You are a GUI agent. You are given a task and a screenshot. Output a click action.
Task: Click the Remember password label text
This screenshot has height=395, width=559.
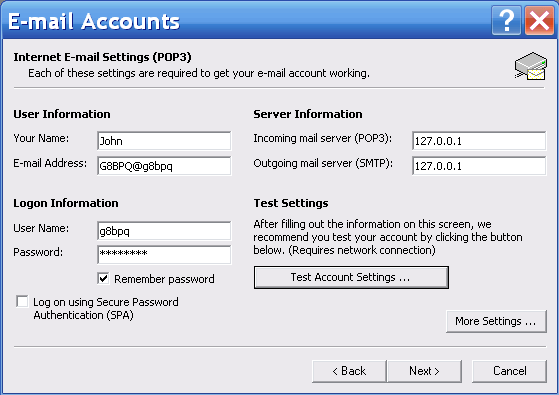click(164, 279)
